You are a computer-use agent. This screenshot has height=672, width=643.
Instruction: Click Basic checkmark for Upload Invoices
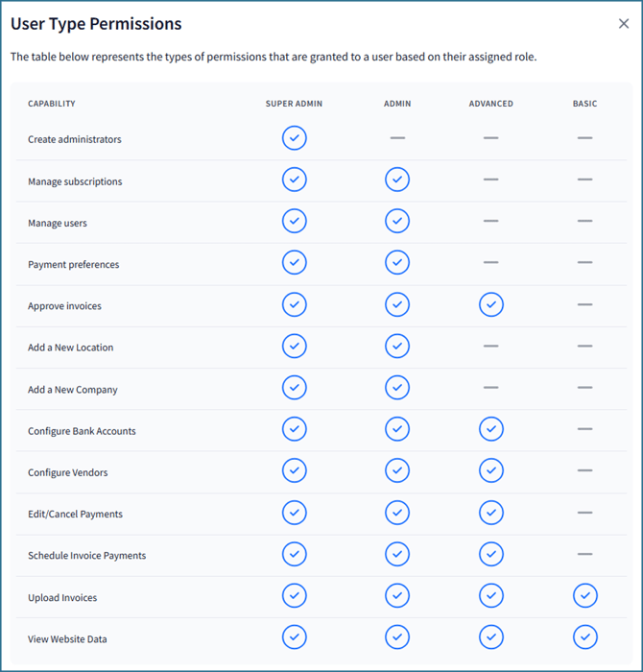tap(584, 596)
